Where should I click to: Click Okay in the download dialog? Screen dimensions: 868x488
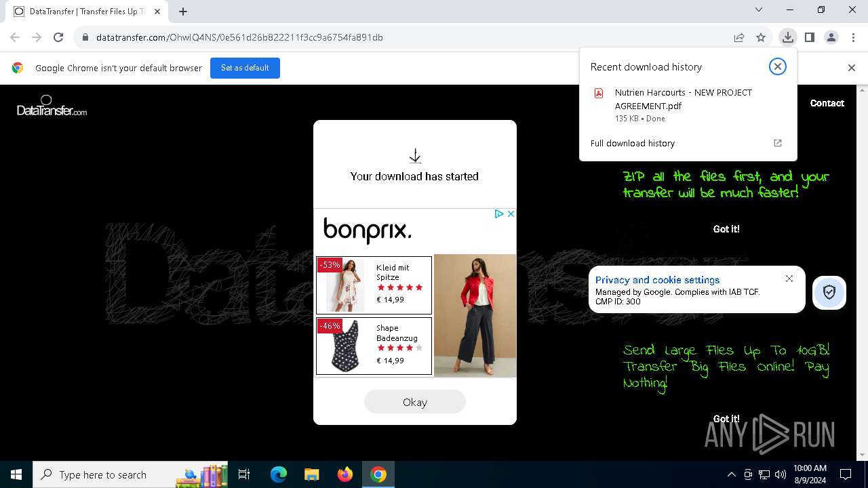pyautogui.click(x=415, y=402)
